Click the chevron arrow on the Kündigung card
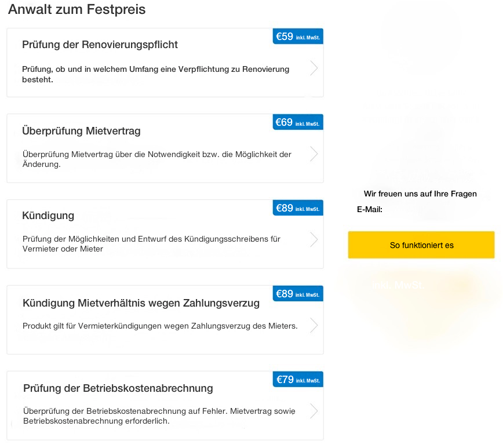The width and height of the screenshot is (503, 448). click(314, 240)
